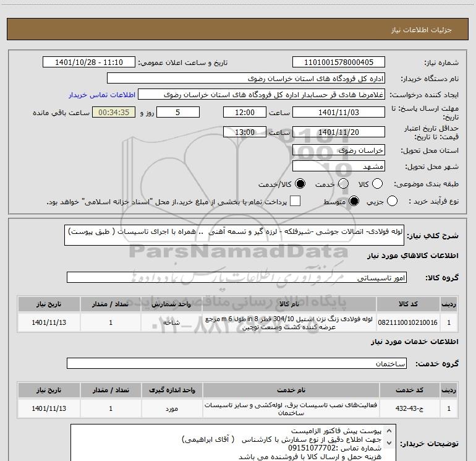Select the خدمت radio button

[x=343, y=184]
